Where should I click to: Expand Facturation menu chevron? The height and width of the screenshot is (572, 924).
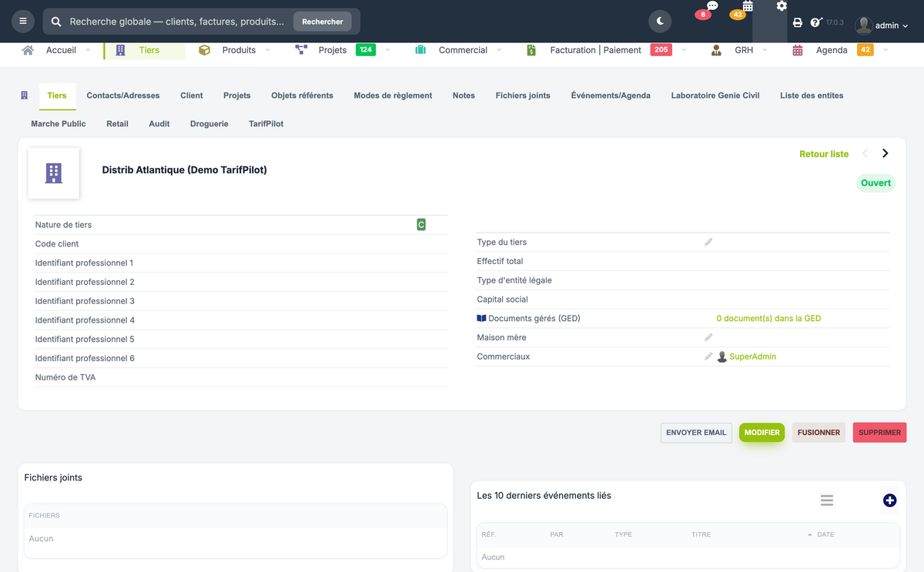click(x=684, y=50)
